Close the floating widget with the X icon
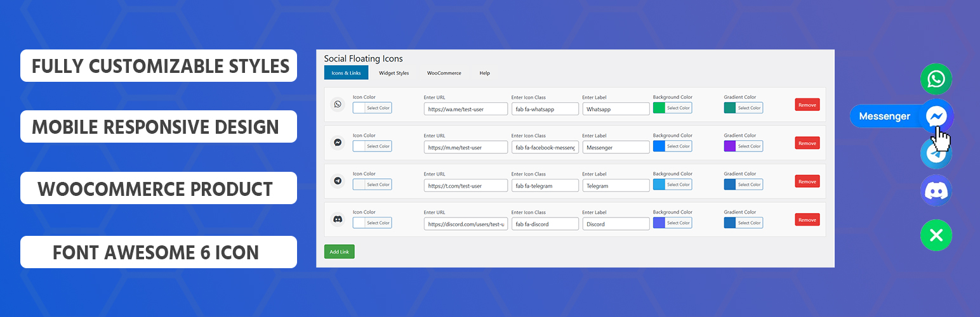The height and width of the screenshot is (317, 980). coord(936,236)
